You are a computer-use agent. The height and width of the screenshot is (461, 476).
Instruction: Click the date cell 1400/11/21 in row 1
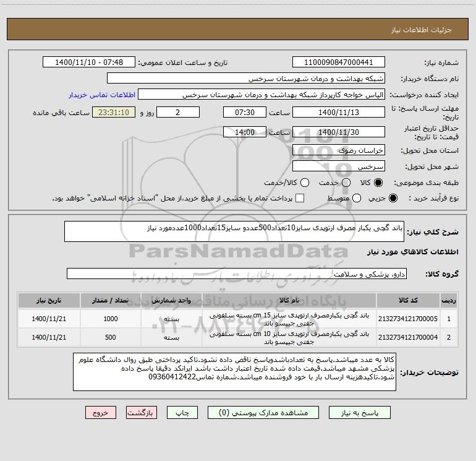click(x=49, y=319)
